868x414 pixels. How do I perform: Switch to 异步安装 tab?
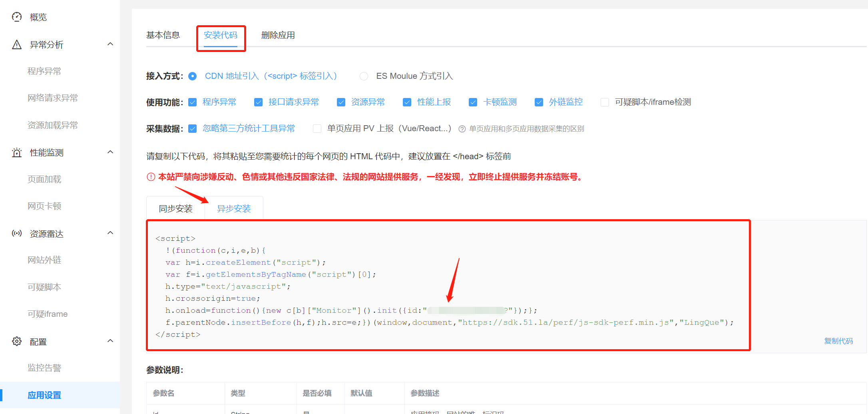tap(234, 208)
